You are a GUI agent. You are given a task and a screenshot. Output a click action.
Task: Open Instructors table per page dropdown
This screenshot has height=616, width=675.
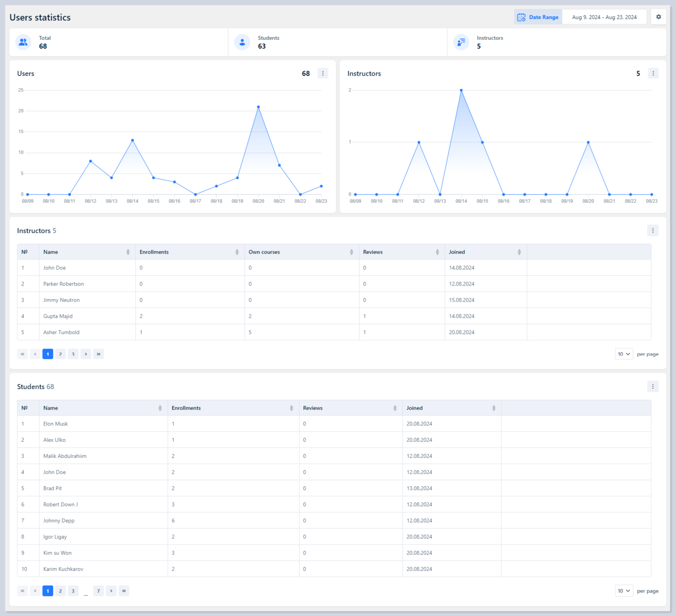click(624, 354)
